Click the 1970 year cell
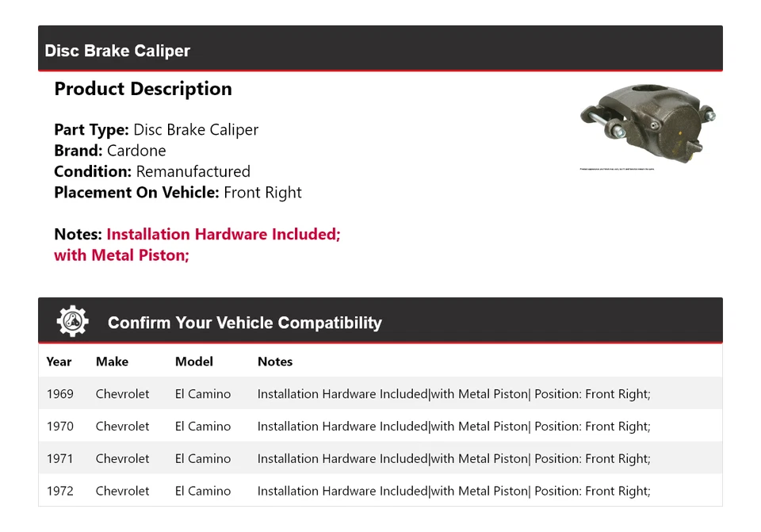Image resolution: width=761 pixels, height=532 pixels. (x=60, y=427)
